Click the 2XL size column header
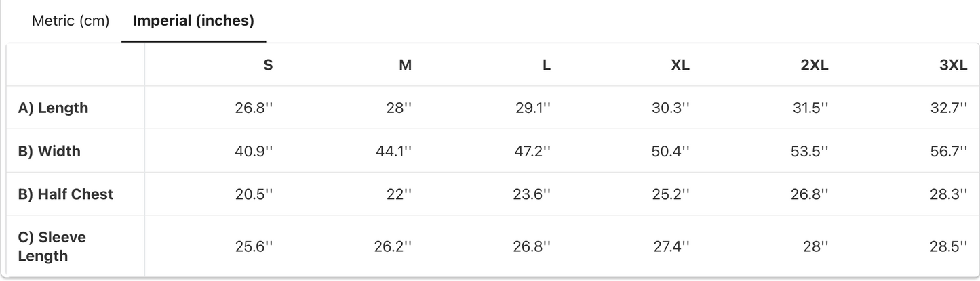 pyautogui.click(x=814, y=65)
